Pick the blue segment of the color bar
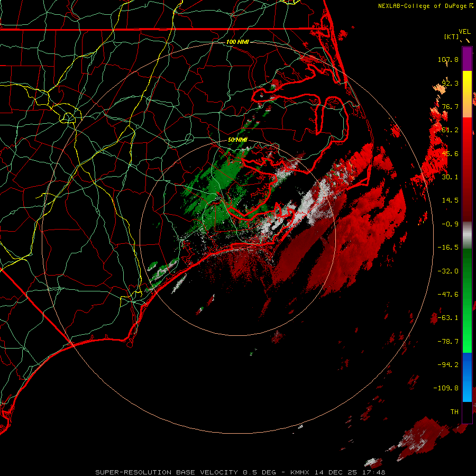The width and height of the screenshot is (476, 476). (x=467, y=377)
